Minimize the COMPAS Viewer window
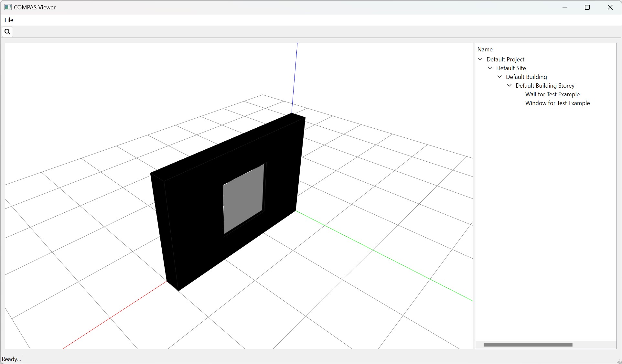 (565, 7)
